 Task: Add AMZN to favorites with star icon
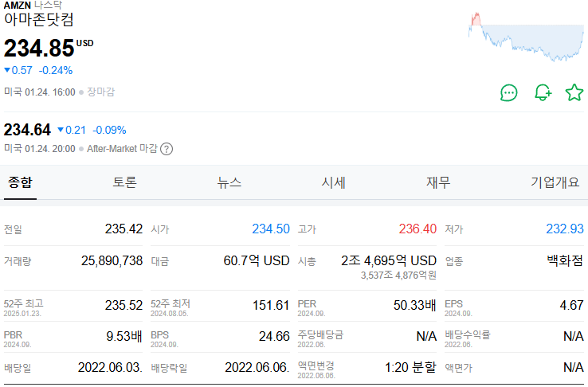coord(574,92)
